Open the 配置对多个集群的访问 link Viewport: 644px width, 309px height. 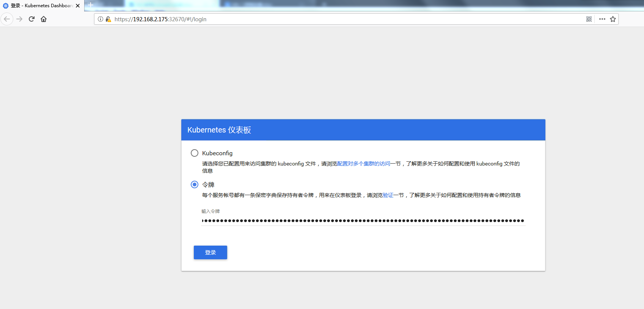pyautogui.click(x=363, y=164)
